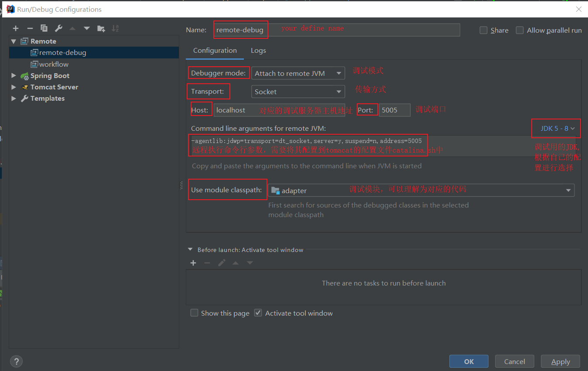Create a new configuration folder
The height and width of the screenshot is (371, 588).
tap(101, 28)
